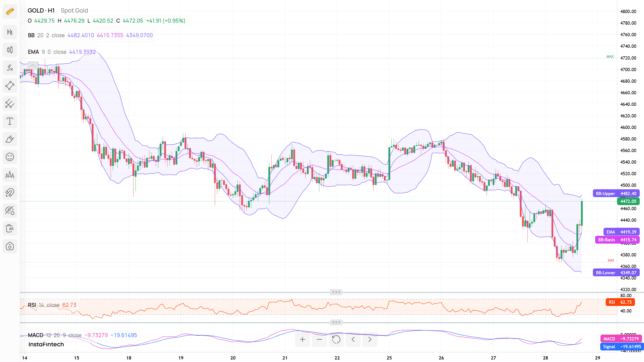Grab the divider handle above MACD pane
Image resolution: width=644 pixels, height=362 pixels.
coord(336,322)
